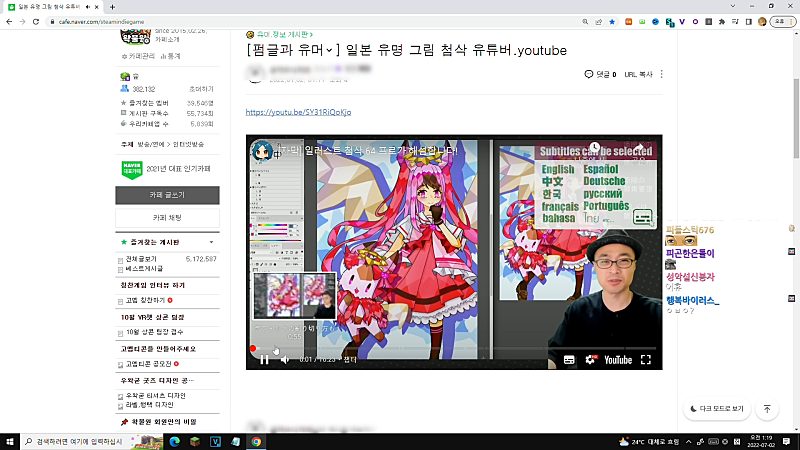Open the Minecraft block taskbar icon

click(195, 441)
